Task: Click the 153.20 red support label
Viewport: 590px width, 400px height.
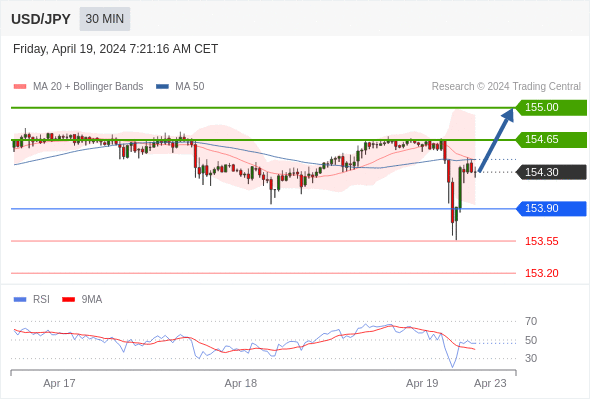Action: coord(542,274)
